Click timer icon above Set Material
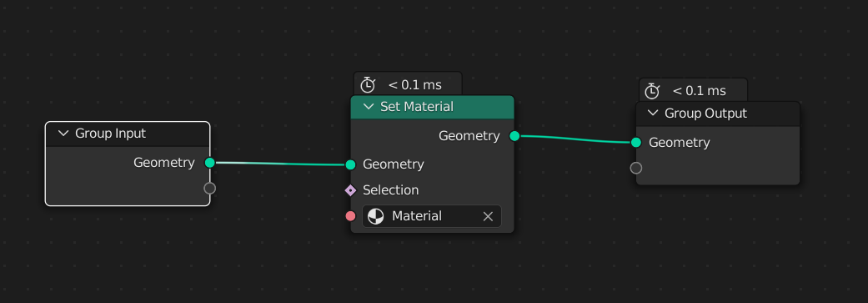The height and width of the screenshot is (303, 868). pyautogui.click(x=368, y=85)
